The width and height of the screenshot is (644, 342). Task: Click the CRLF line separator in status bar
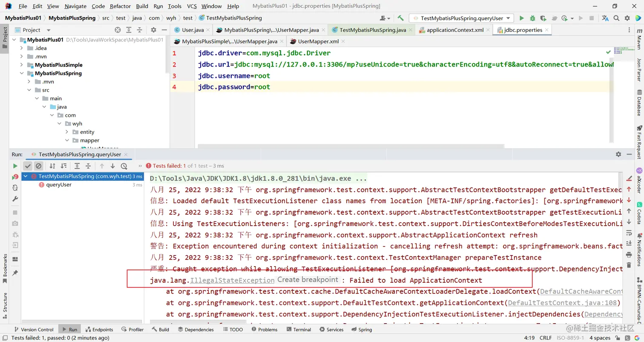[x=546, y=338]
